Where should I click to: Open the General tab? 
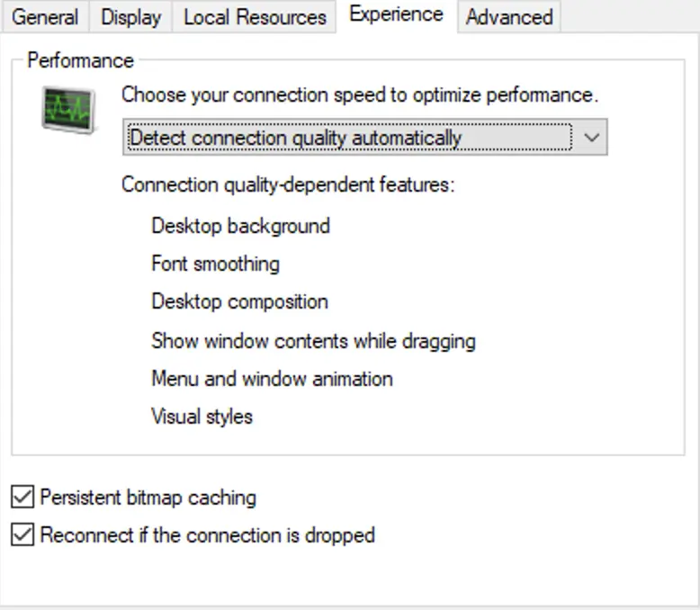click(45, 17)
